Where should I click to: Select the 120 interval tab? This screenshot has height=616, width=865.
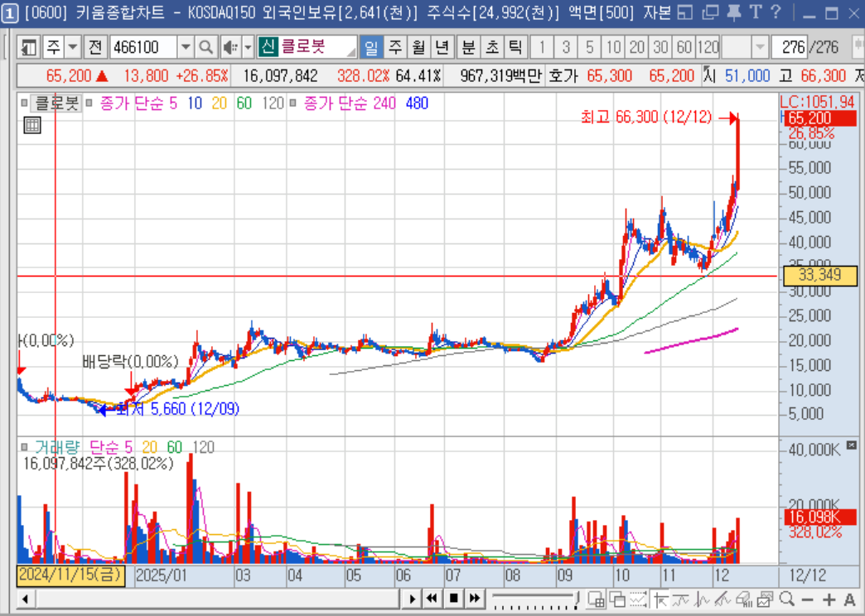(708, 48)
